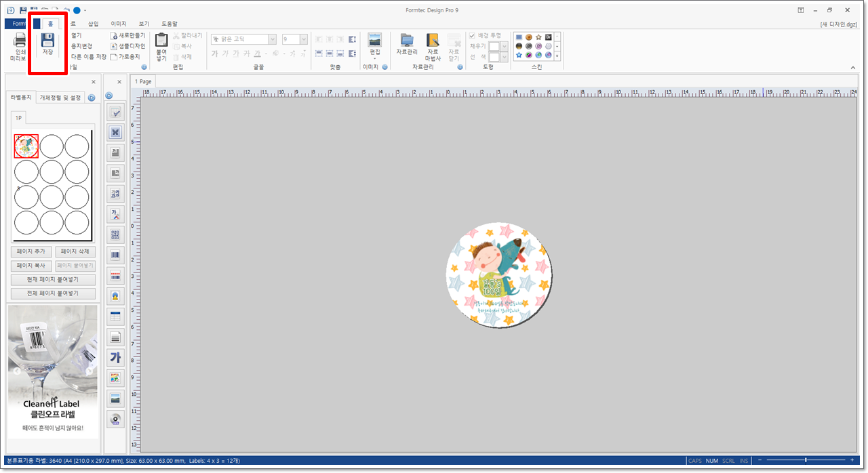Viewport: 868px width, 473px height.
Task: Choose the blue square skin swatch
Action: coord(519,37)
